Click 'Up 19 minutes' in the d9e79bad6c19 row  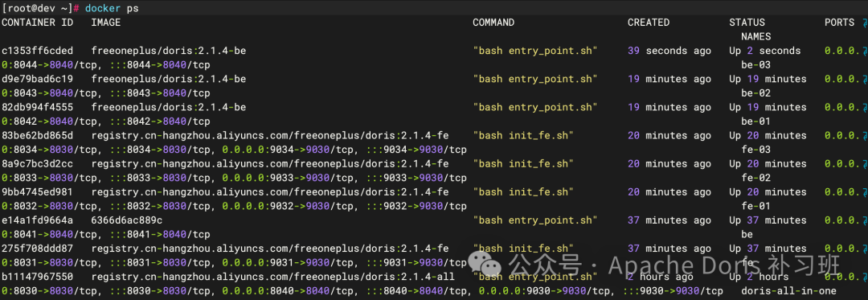pyautogui.click(x=768, y=79)
